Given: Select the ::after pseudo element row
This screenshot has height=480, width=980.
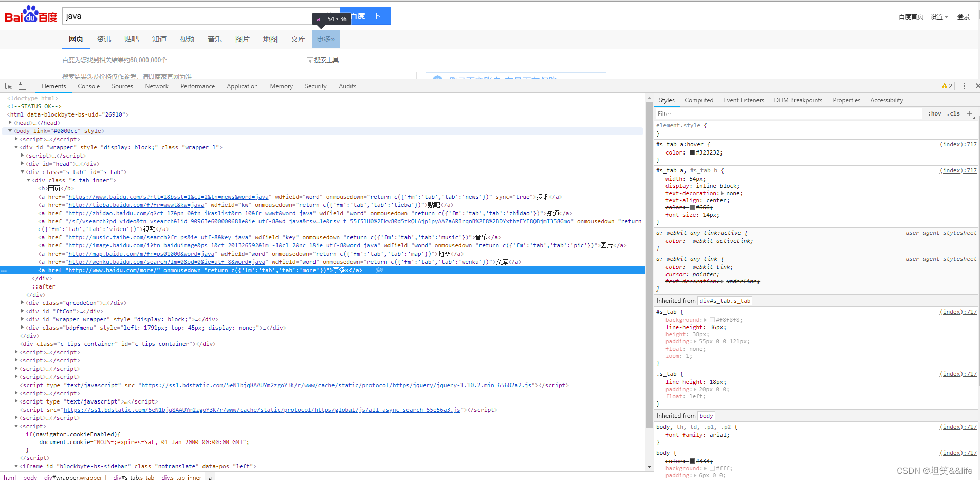Looking at the screenshot, I should click(44, 286).
